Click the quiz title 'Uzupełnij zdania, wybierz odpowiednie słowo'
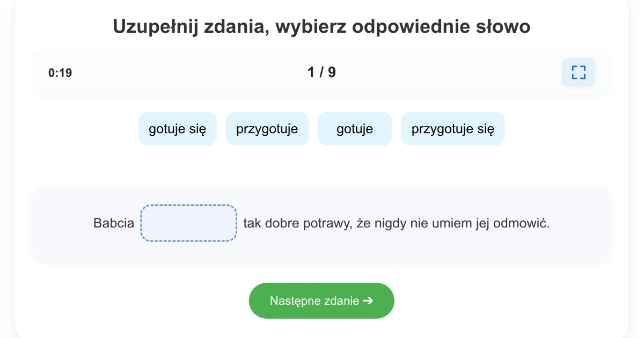644x338 pixels. coord(321,26)
